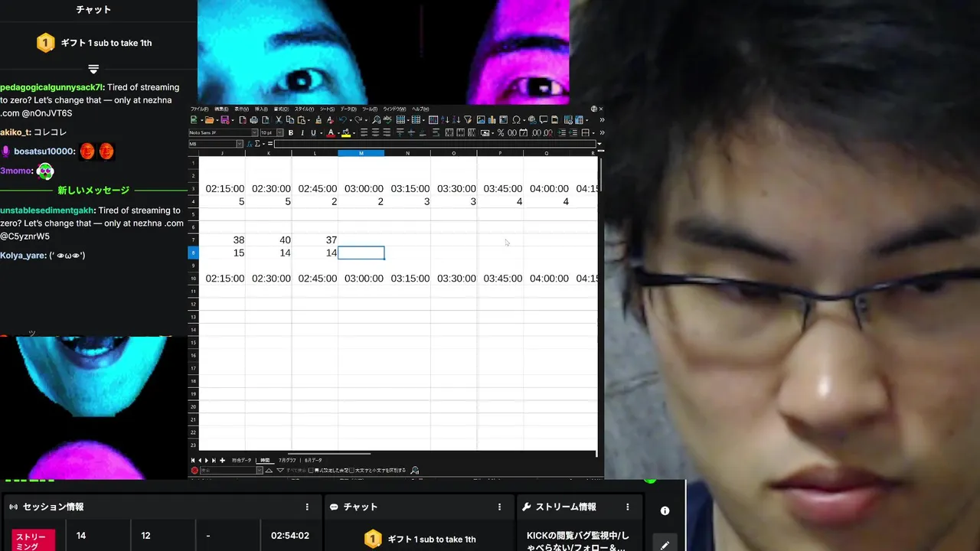Image resolution: width=980 pixels, height=551 pixels.
Task: Click the Spelling check abc icon
Action: coord(387,120)
